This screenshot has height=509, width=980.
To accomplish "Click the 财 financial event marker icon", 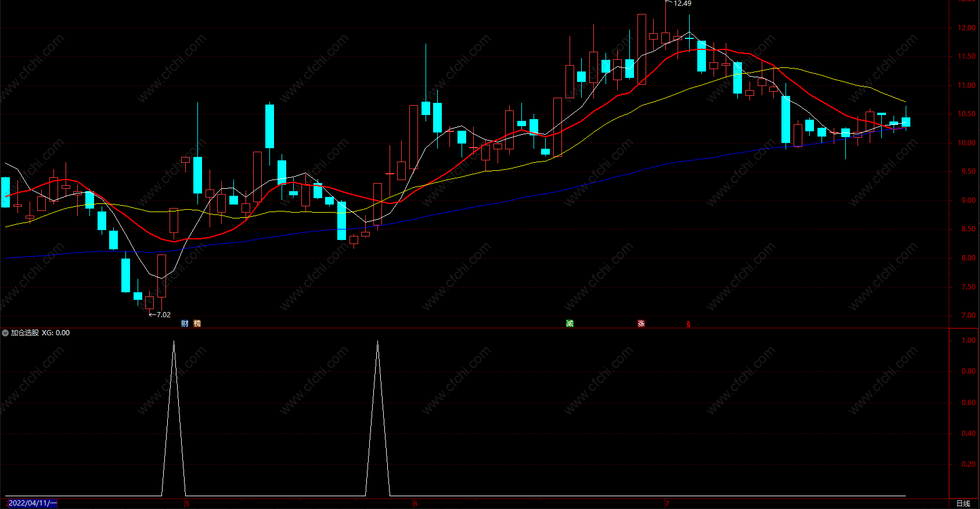I will click(x=185, y=324).
